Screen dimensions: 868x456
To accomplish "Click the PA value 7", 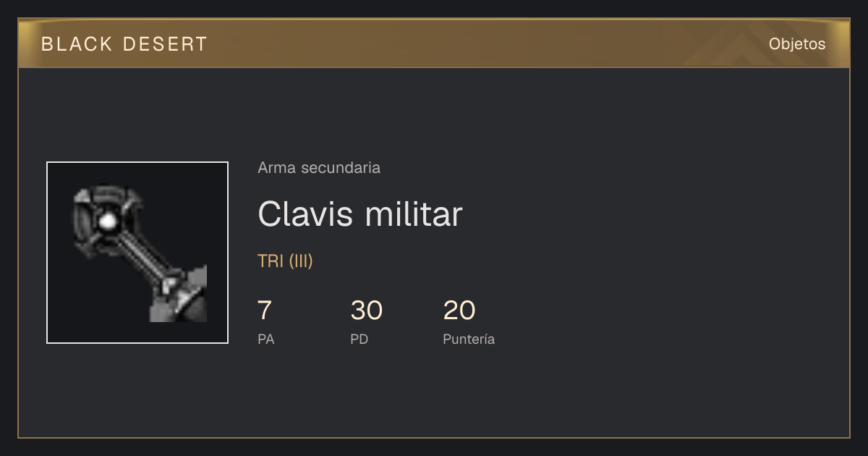I will click(265, 311).
